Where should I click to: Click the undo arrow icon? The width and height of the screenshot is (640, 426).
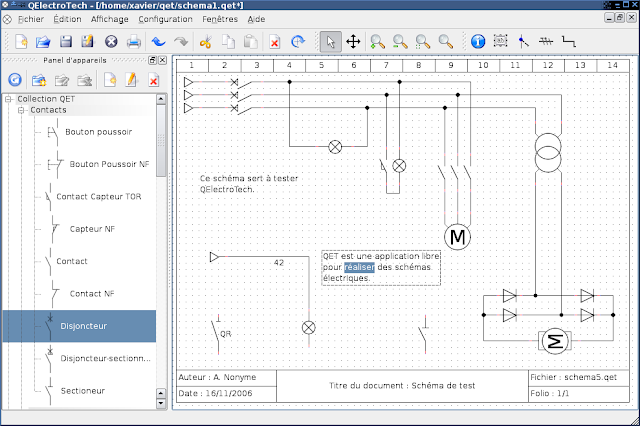click(158, 42)
